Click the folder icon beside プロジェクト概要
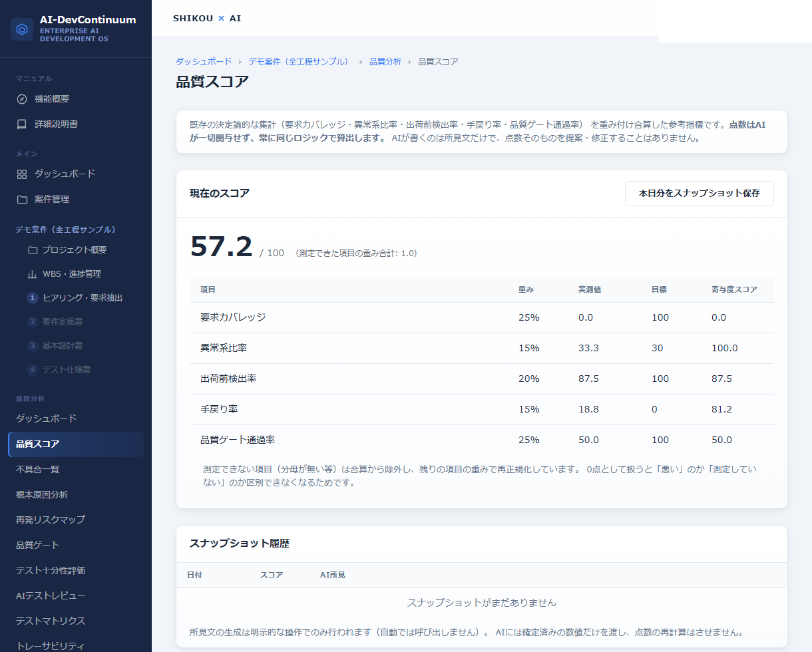The image size is (812, 652). coord(33,250)
